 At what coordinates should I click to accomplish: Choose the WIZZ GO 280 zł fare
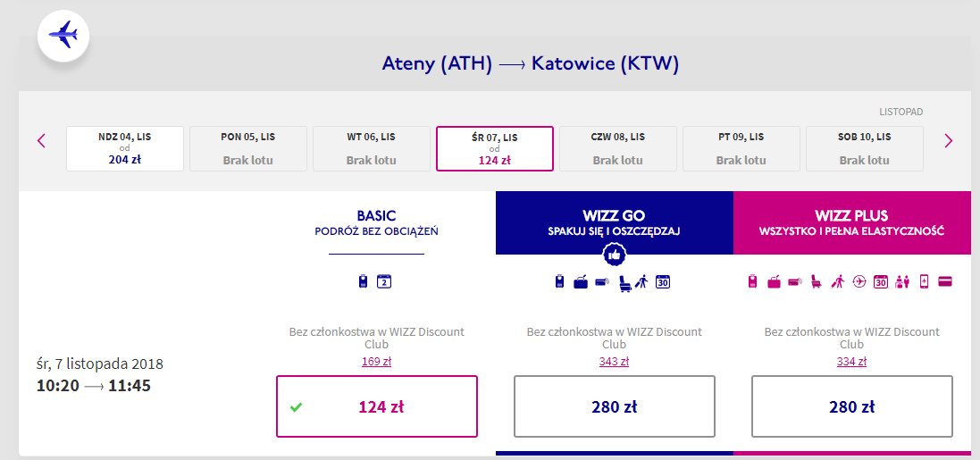615,406
